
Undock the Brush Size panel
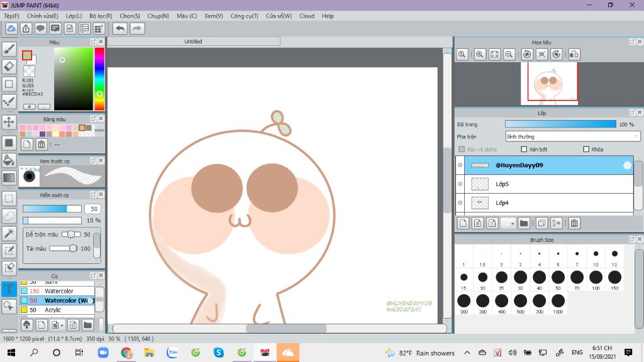[x=632, y=239]
